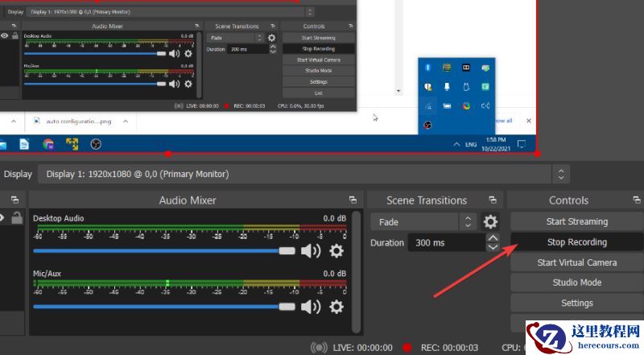Adjust preview Desktop Audio volume slider

[95, 53]
